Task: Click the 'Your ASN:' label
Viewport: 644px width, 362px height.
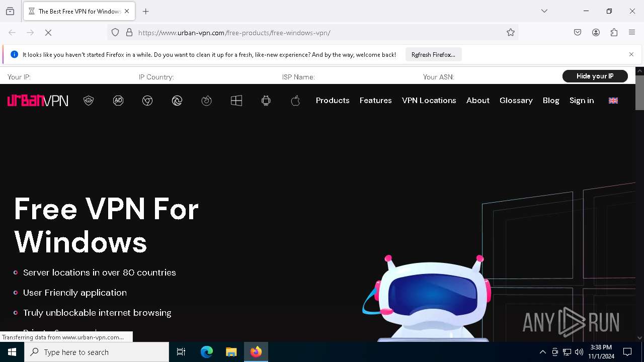Action: (439, 77)
